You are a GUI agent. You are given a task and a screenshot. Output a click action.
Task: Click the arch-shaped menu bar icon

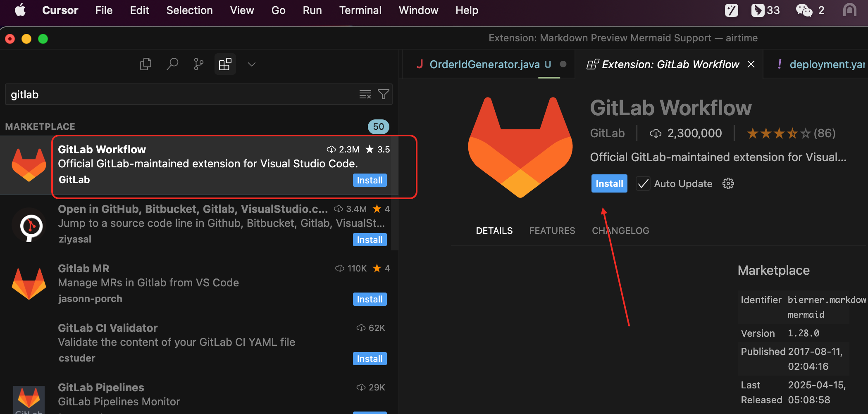click(850, 10)
